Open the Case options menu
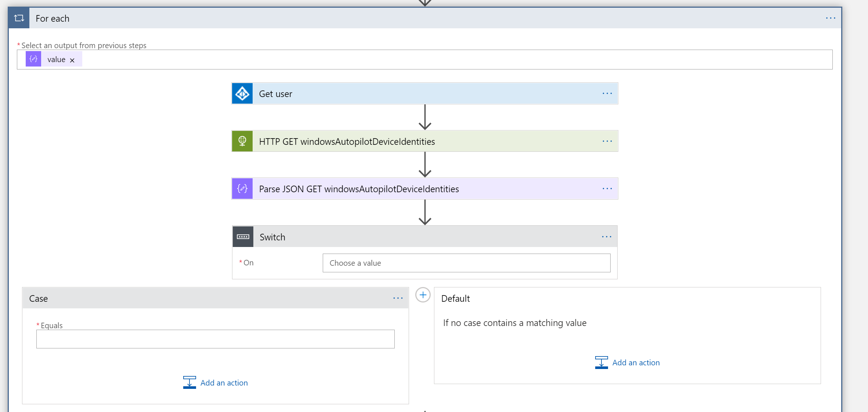Viewport: 868px width, 412px height. (x=398, y=298)
